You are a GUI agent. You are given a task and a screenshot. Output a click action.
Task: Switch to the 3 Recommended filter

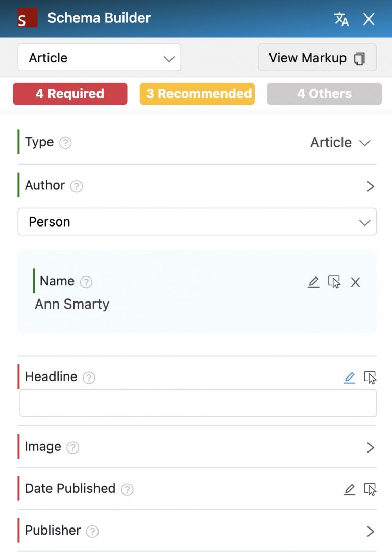click(x=197, y=93)
